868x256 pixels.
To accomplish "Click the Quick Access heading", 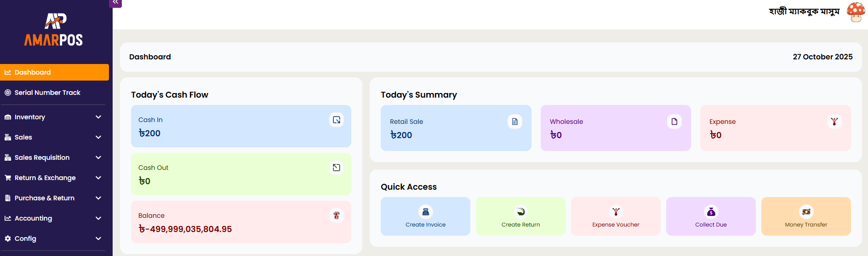I will pos(409,187).
